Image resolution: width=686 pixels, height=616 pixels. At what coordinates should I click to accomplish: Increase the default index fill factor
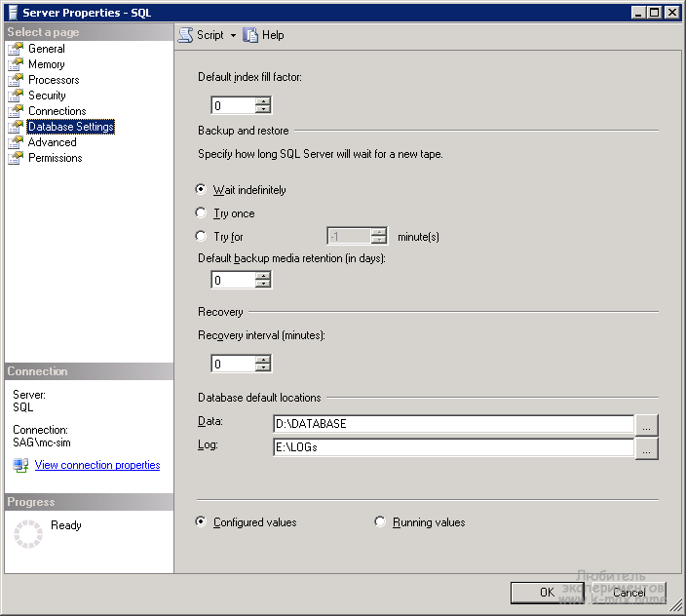pyautogui.click(x=263, y=101)
